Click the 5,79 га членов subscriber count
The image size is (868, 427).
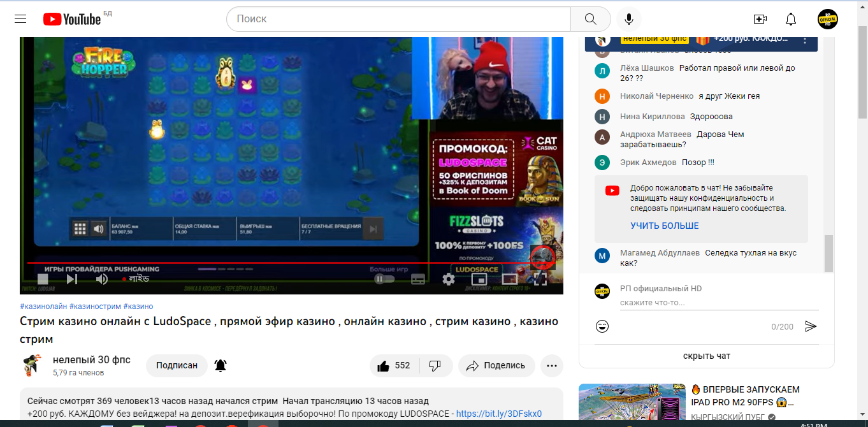[78, 372]
